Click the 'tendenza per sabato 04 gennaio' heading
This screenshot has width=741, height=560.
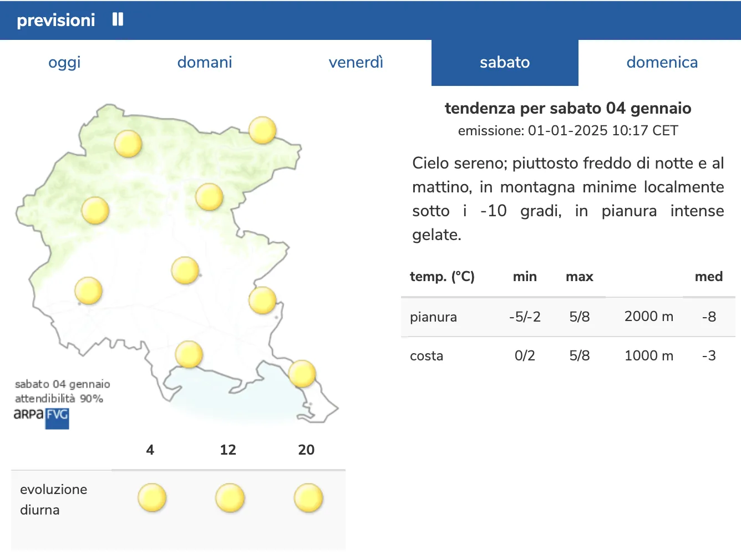click(x=567, y=108)
